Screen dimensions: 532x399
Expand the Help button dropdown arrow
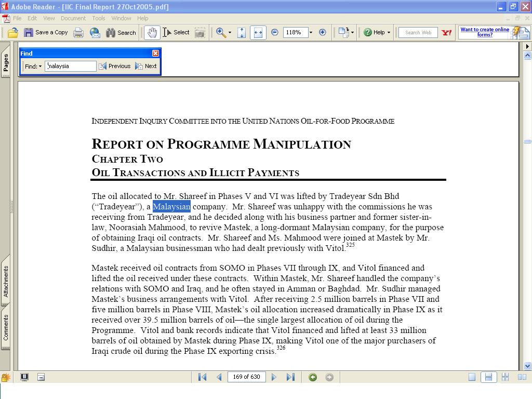pos(389,33)
